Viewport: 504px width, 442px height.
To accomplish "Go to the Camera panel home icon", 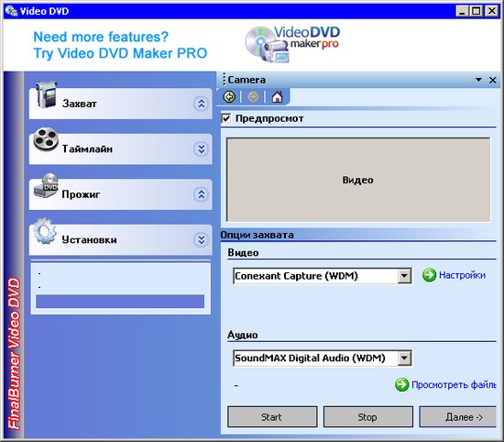I will coord(277,96).
